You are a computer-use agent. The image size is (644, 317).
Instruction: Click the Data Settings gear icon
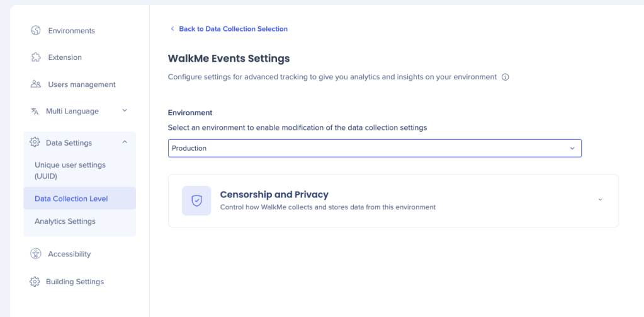(x=35, y=142)
